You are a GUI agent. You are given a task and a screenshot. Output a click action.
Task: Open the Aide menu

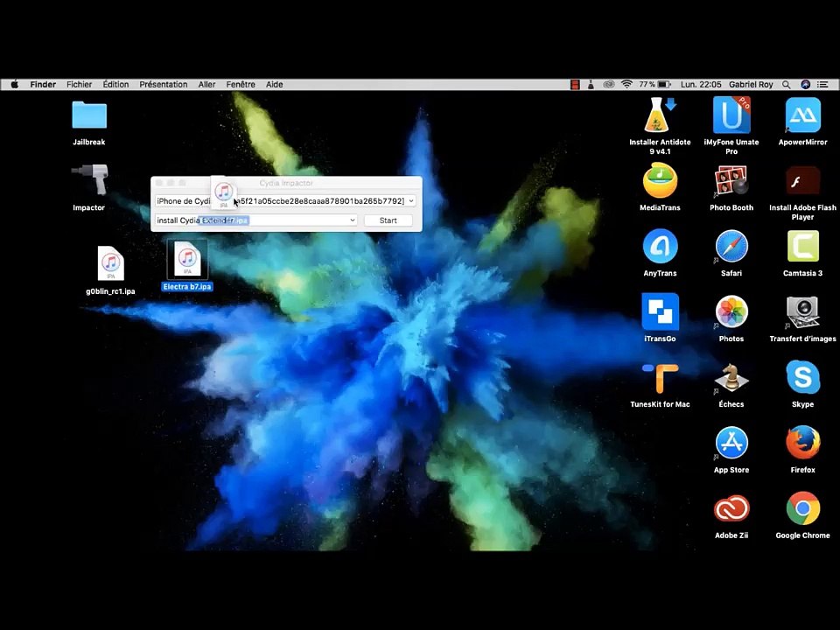point(274,85)
